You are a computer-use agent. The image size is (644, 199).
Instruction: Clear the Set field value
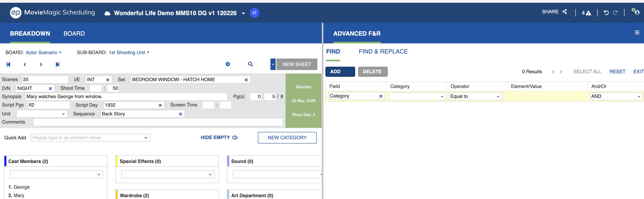[246, 80]
